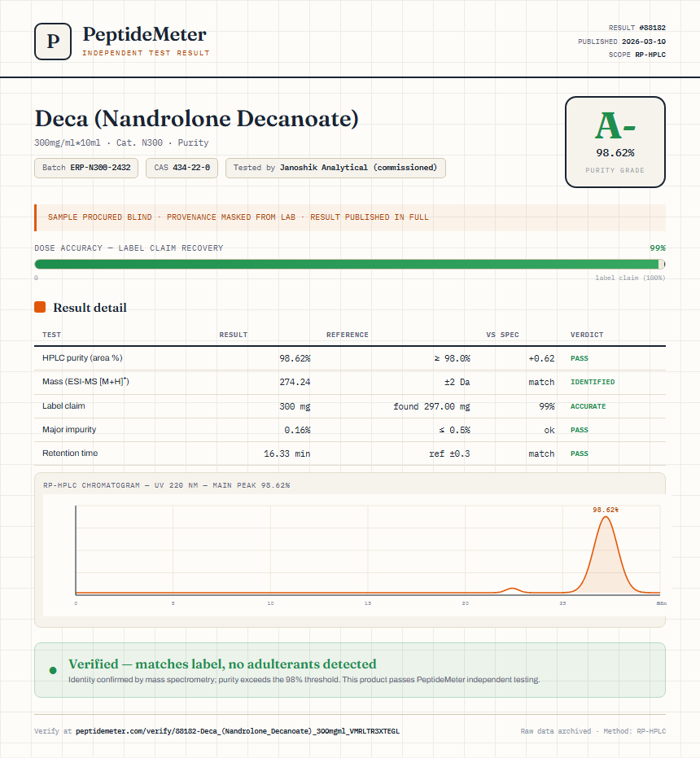Click the ACCURATE verdict
Image resolution: width=700 pixels, height=758 pixels.
(x=588, y=406)
